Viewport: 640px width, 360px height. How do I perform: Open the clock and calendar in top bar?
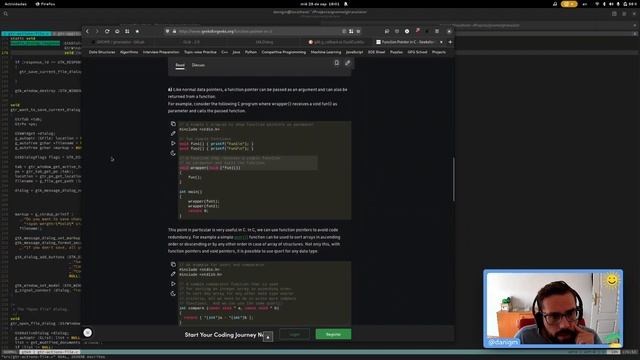click(x=320, y=4)
